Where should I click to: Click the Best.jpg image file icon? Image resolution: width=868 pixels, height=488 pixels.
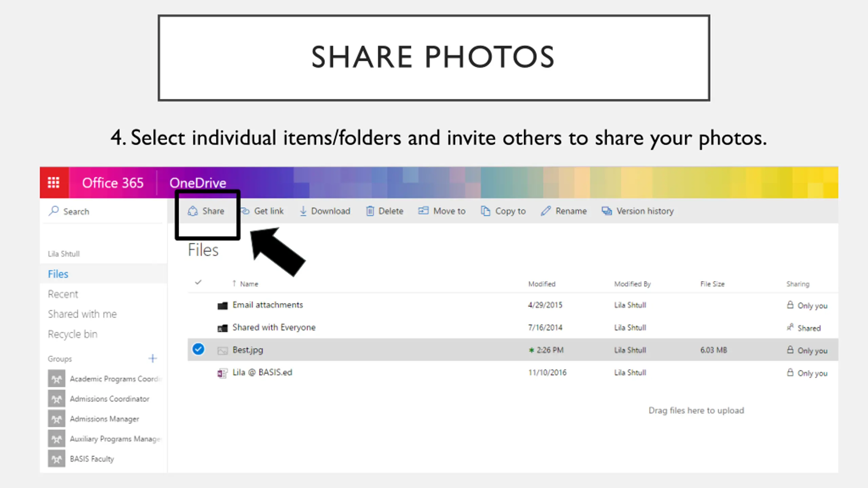coord(222,350)
